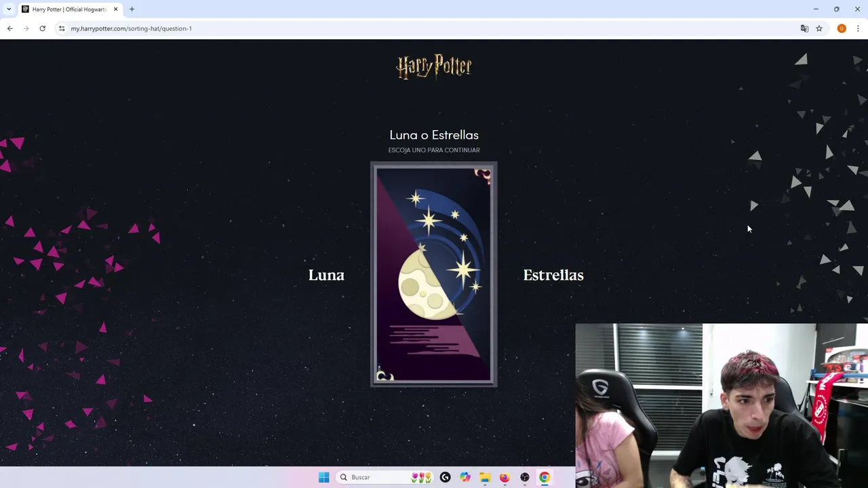Open Logitech G HUB from taskbar
The image size is (868, 488).
[x=445, y=477]
